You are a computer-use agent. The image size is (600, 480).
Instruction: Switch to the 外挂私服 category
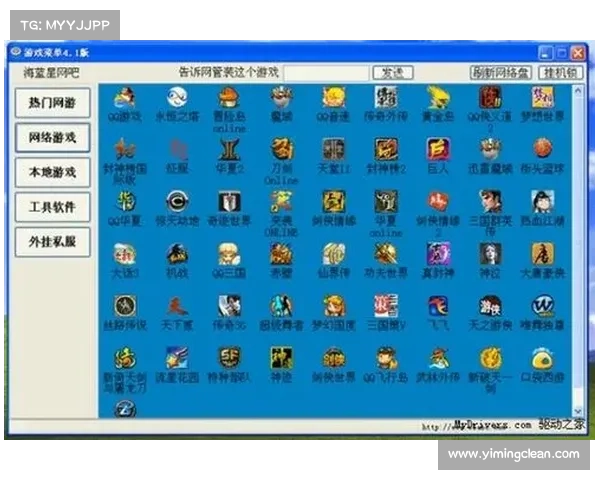53,242
